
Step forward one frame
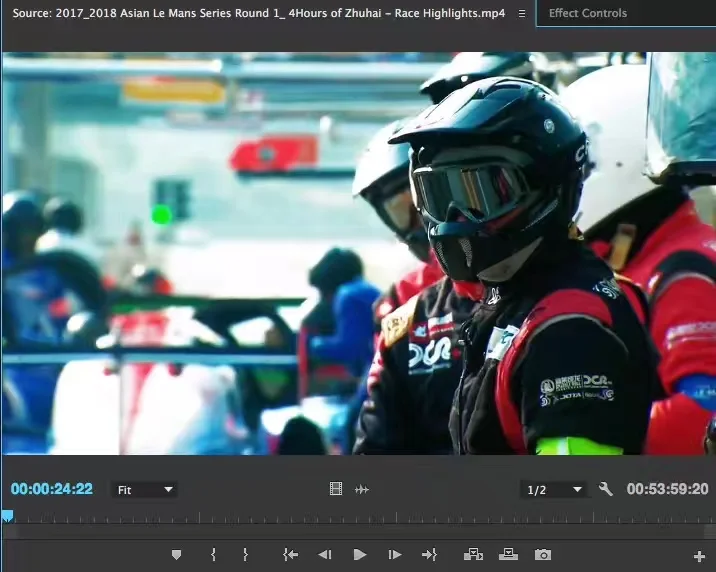395,555
